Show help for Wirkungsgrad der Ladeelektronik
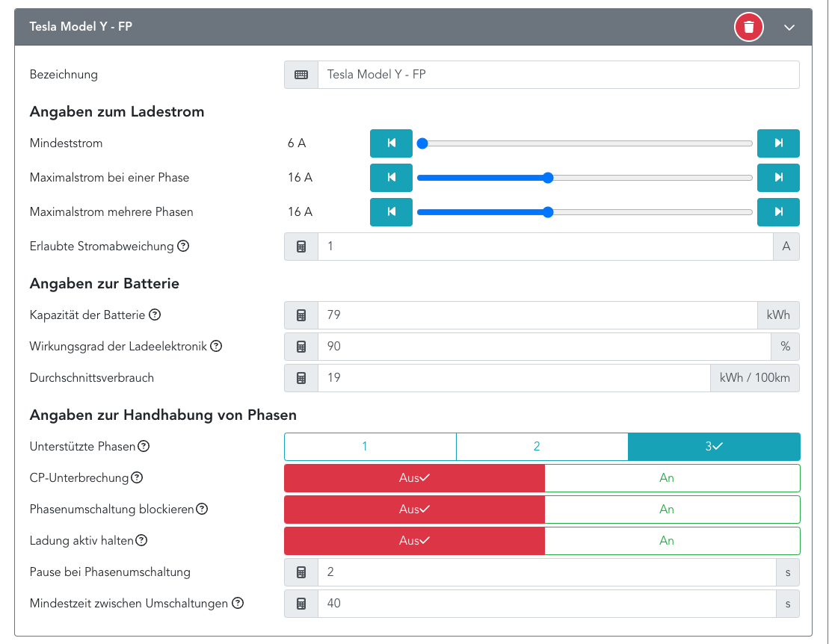Viewport: 829px width, 644px height. coord(216,346)
